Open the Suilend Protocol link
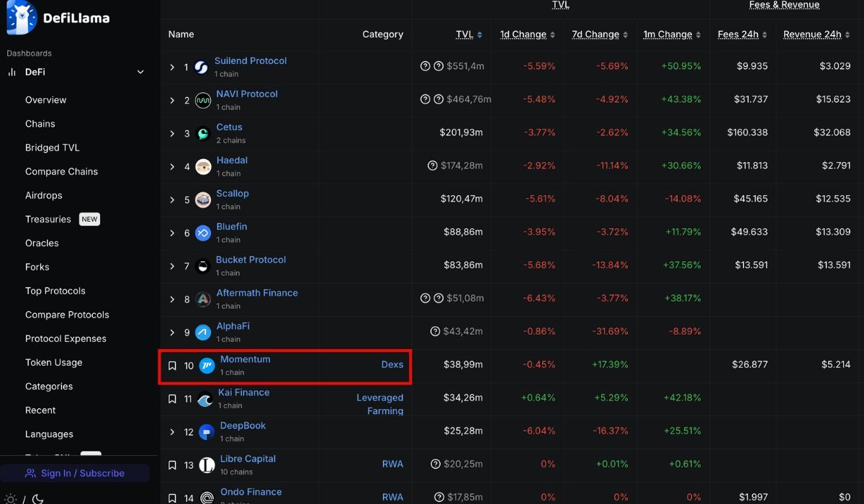 pyautogui.click(x=251, y=60)
